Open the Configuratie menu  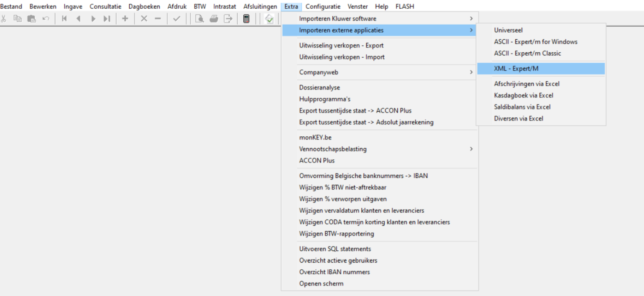(323, 7)
